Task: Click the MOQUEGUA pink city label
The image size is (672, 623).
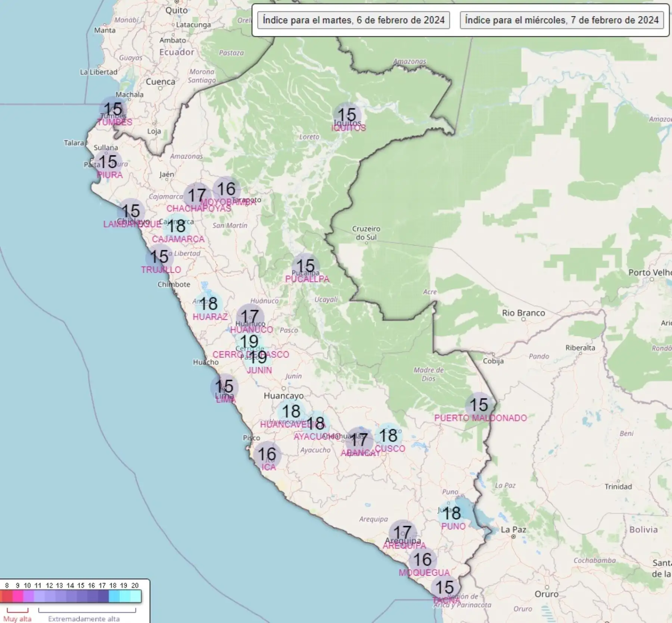Action: [424, 573]
